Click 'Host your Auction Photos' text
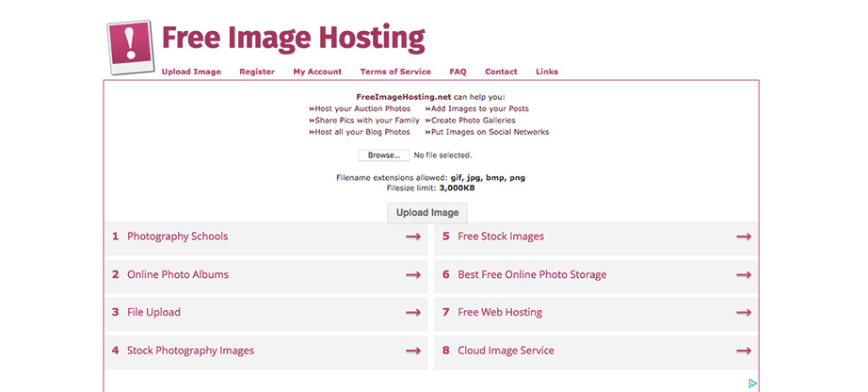Viewport: 868px width, 392px height. 362,108
